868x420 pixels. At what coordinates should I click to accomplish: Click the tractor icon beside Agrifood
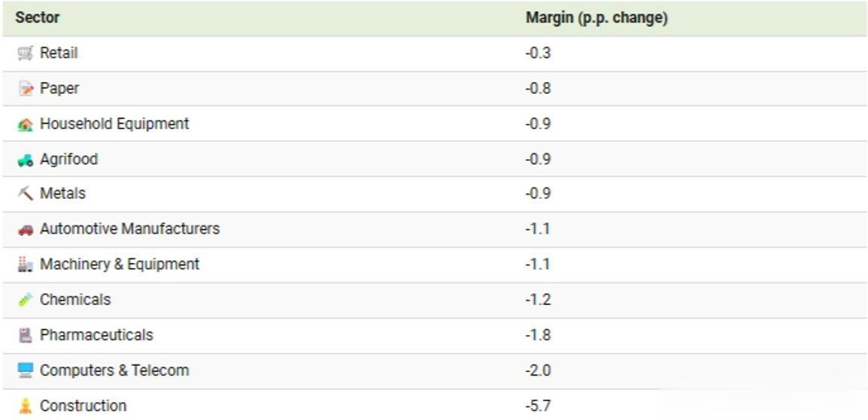click(26, 160)
